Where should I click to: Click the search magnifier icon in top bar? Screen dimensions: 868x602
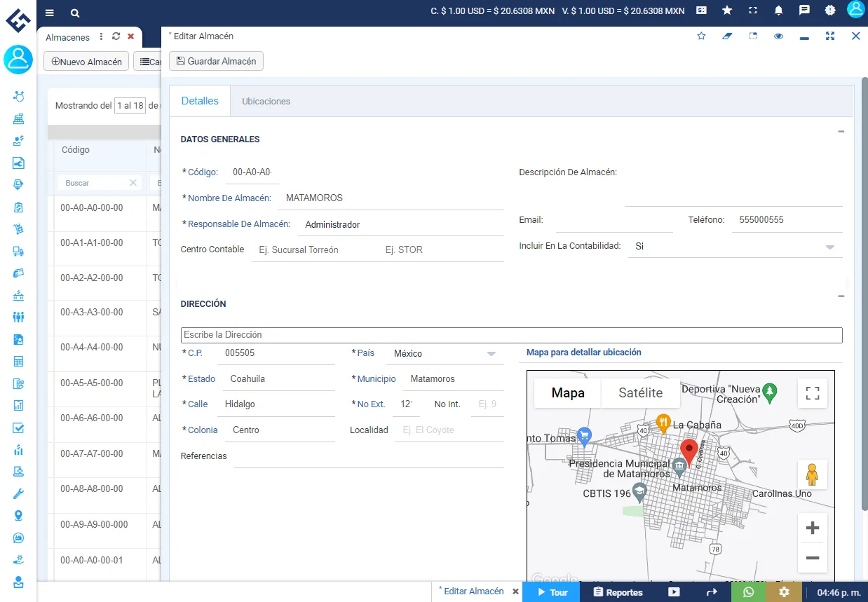(x=75, y=13)
